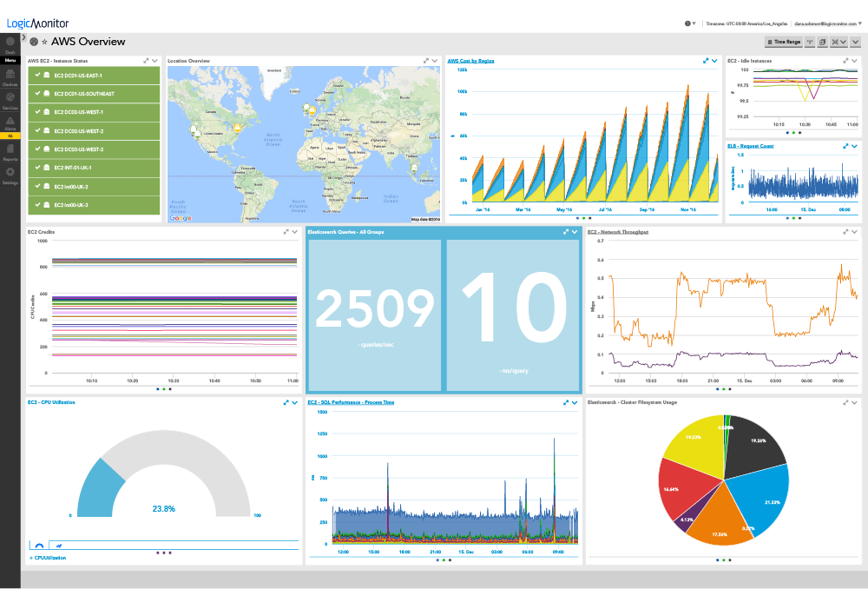This screenshot has width=868, height=589.
Task: Open the Time Range selector
Action: pyautogui.click(x=783, y=42)
